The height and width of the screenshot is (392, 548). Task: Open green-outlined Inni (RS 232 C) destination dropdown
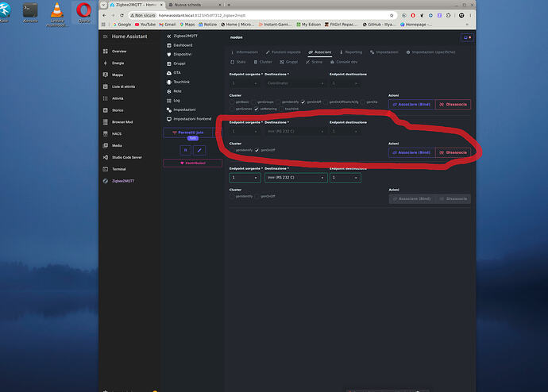click(x=295, y=178)
